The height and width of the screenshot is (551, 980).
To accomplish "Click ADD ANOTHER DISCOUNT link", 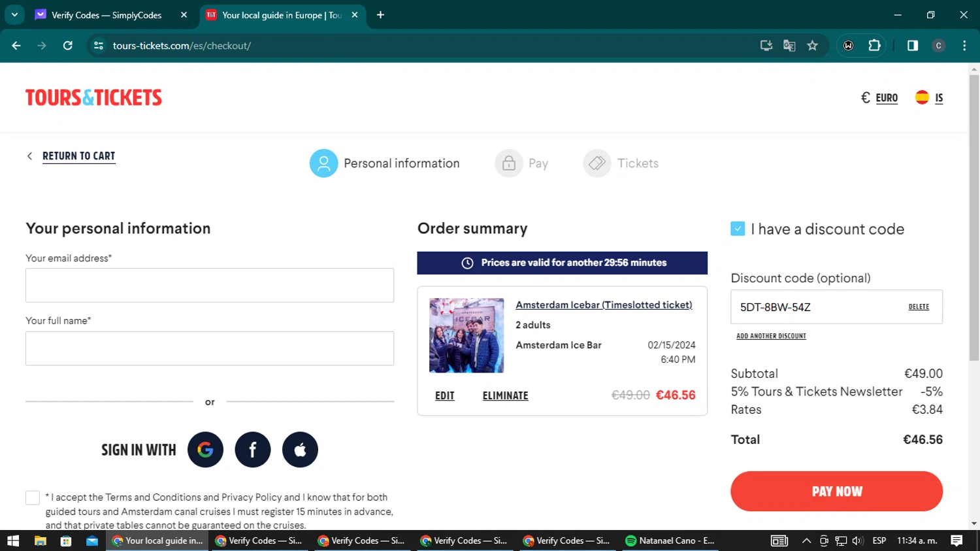I will (771, 336).
